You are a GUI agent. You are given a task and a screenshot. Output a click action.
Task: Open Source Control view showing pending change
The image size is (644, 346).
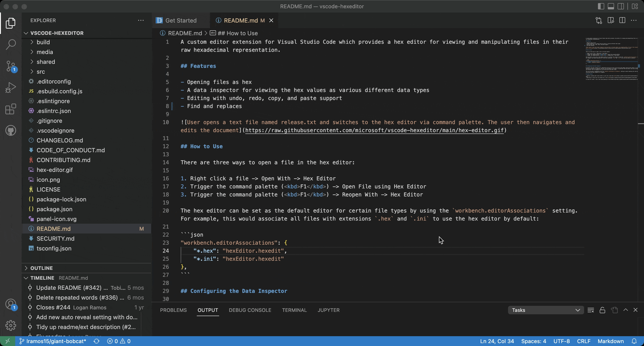(11, 66)
